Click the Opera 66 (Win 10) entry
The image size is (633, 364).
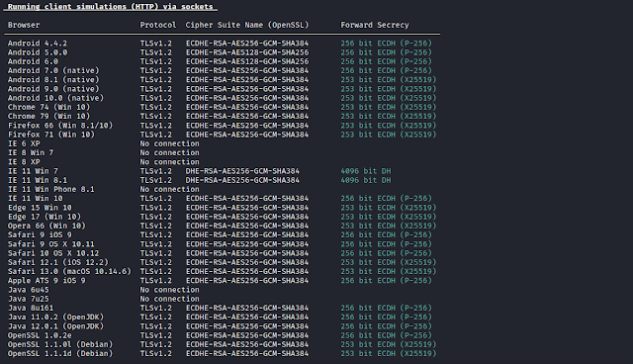(46, 226)
